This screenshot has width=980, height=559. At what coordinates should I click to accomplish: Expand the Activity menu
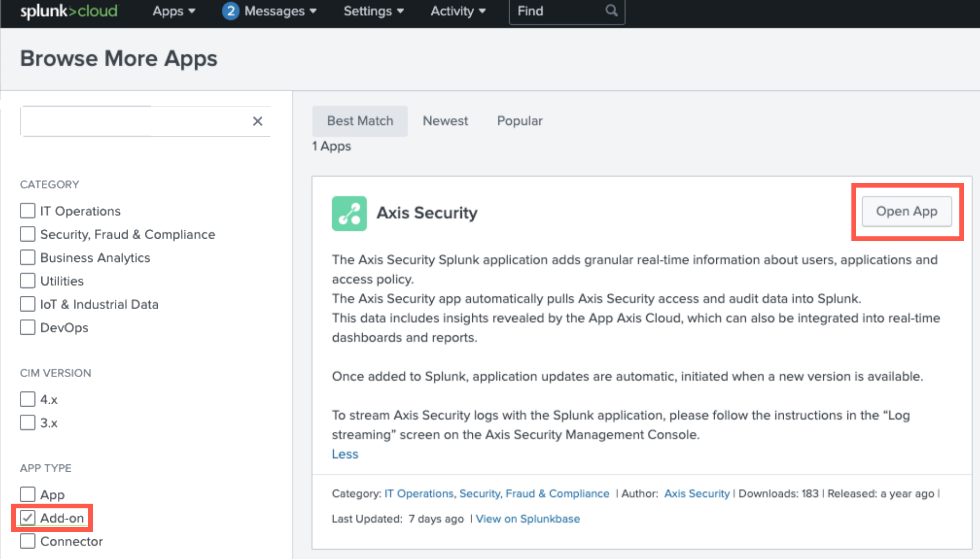coord(458,11)
